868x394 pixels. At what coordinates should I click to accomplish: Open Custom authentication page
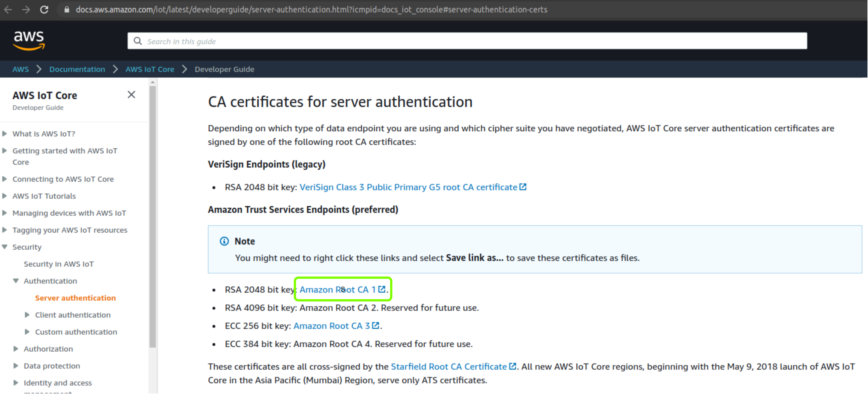(x=76, y=332)
